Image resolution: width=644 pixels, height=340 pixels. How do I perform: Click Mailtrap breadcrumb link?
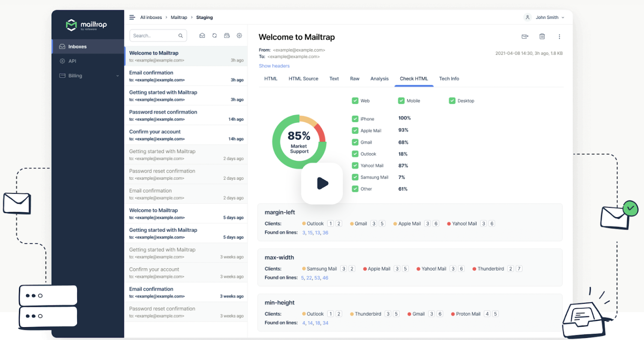[179, 18]
